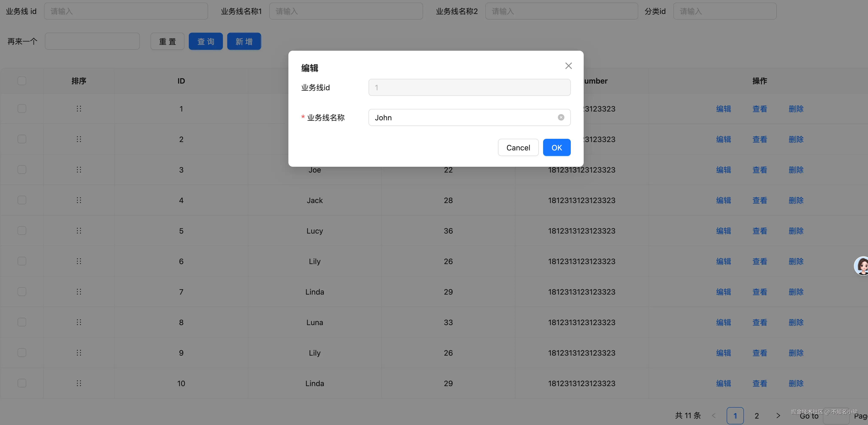Click drag handle icon in row 8

(x=79, y=322)
